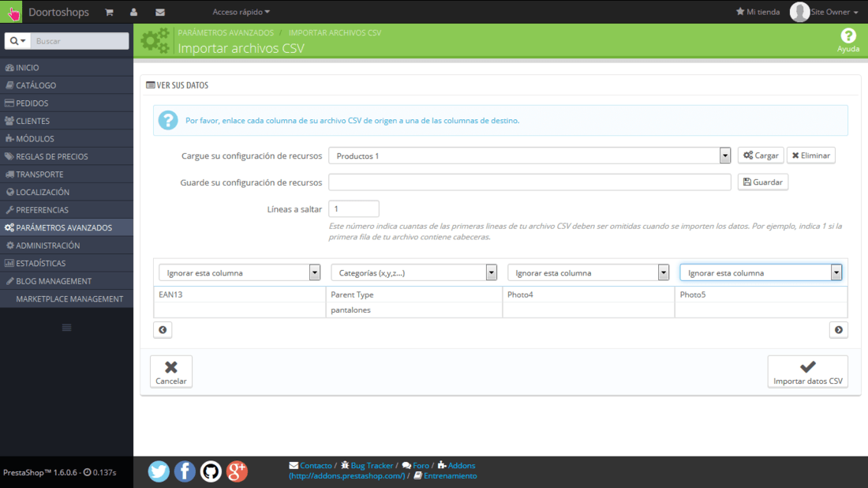The image size is (868, 488).
Task: Click the Cancelar button
Action: click(171, 372)
